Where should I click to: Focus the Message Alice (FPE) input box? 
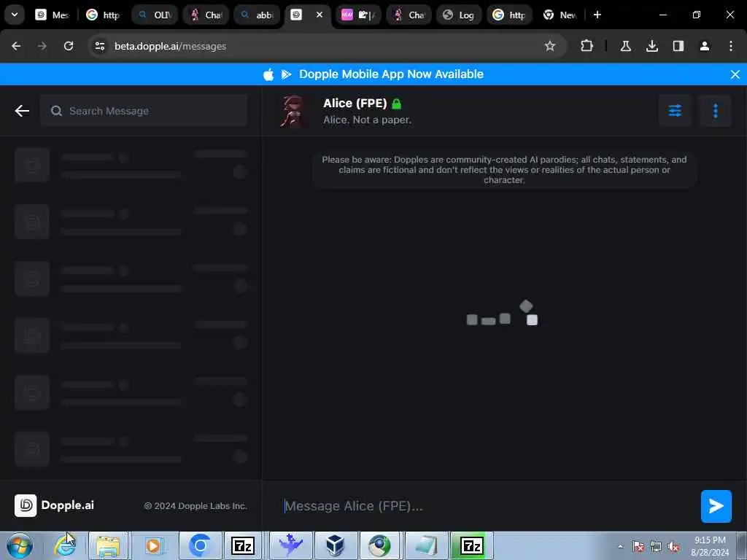point(486,506)
